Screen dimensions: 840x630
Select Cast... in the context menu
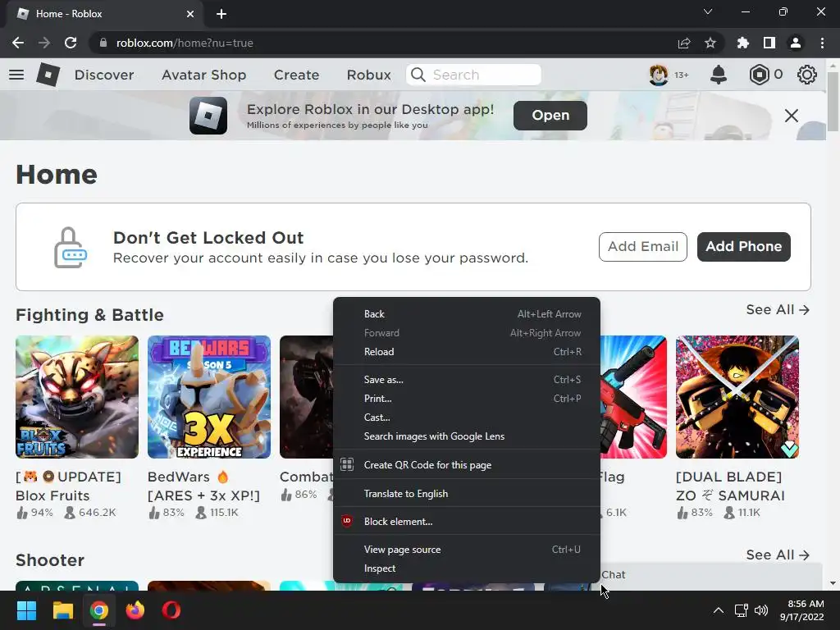pyautogui.click(x=467, y=418)
